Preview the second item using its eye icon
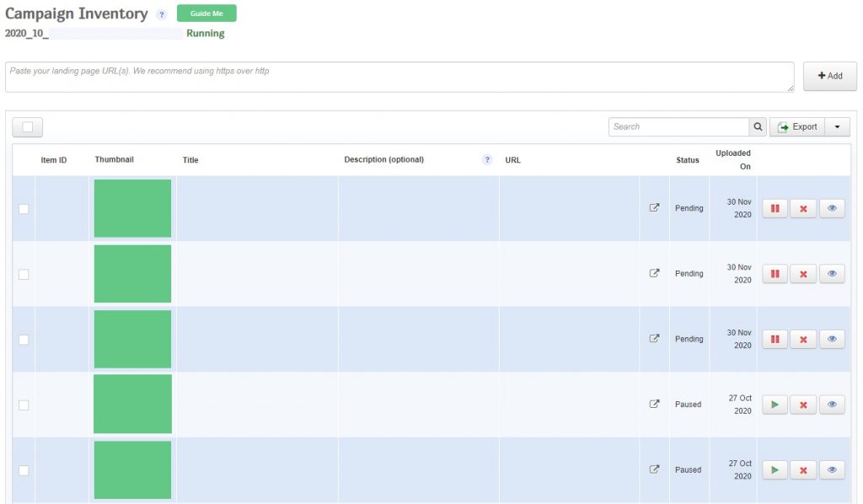The height and width of the screenshot is (504, 863). pos(832,274)
